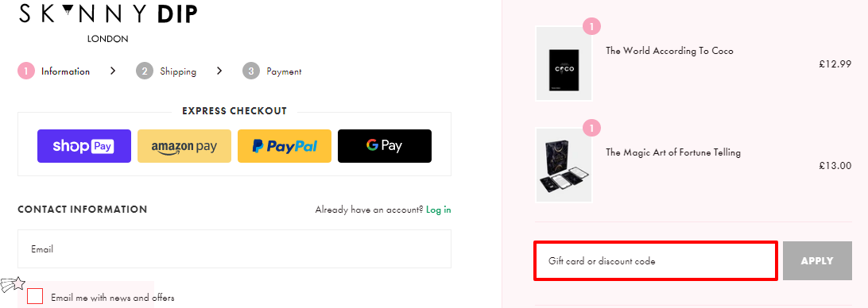
Task: Click the Skinny Dip London logo
Action: 108,23
